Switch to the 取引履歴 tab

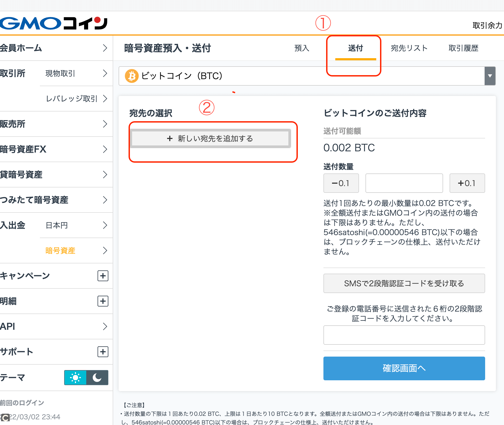click(x=464, y=48)
